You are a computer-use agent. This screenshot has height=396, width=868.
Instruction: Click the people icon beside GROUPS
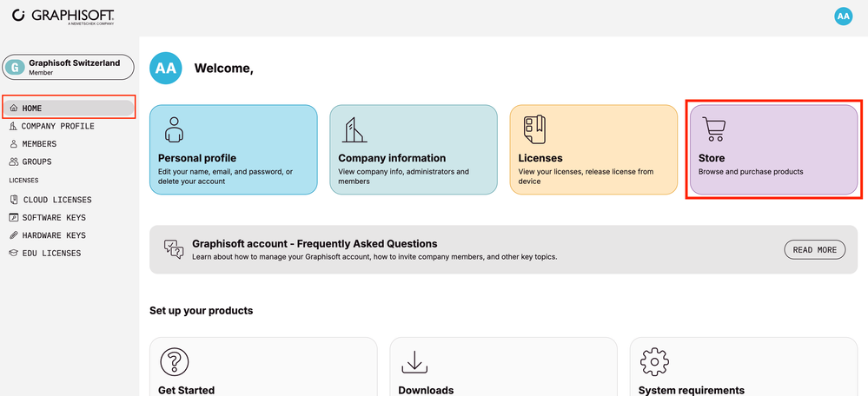(14, 162)
